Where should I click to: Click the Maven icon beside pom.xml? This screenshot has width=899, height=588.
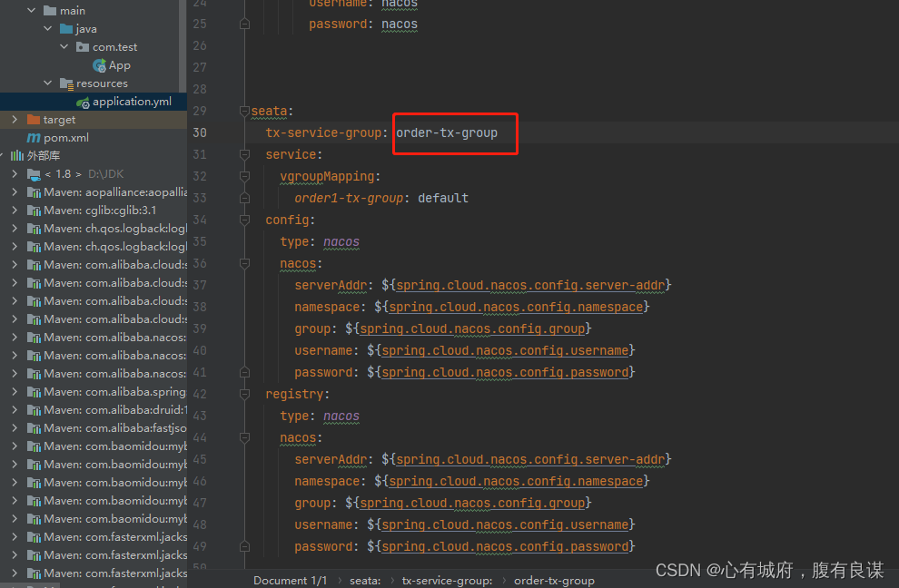pos(34,138)
